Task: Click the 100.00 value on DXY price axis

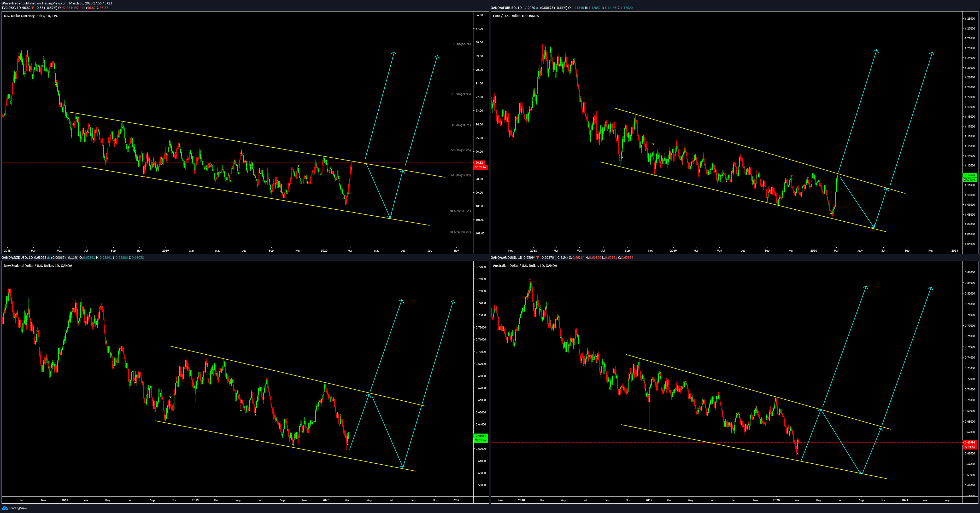Action: tap(480, 206)
